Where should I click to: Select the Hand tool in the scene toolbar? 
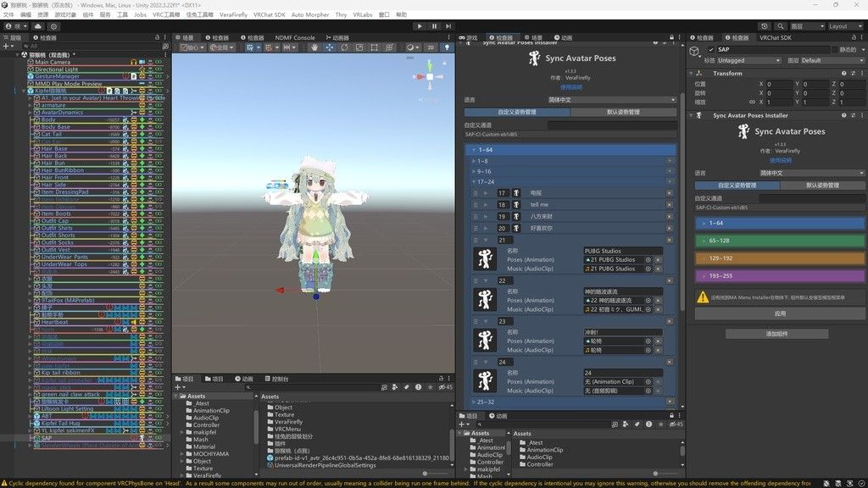tap(314, 47)
